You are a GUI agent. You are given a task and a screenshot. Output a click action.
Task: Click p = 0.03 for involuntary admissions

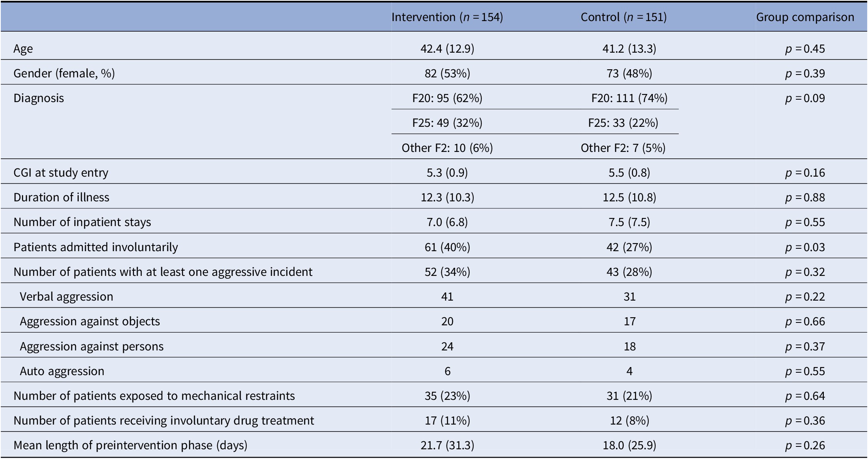(x=805, y=247)
